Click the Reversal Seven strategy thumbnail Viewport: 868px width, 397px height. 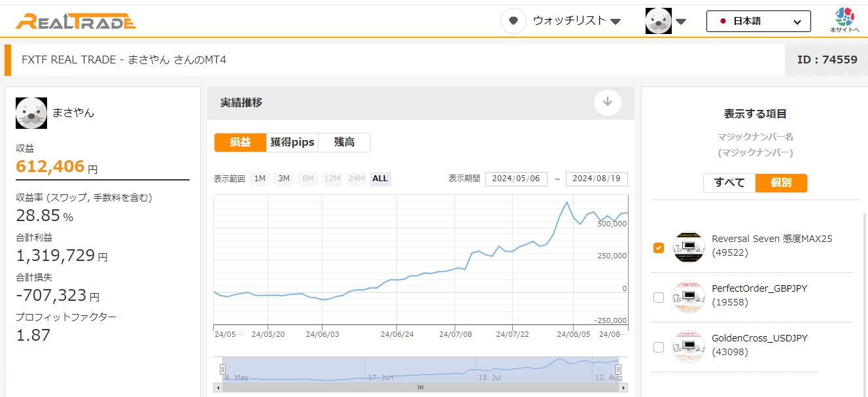point(688,247)
